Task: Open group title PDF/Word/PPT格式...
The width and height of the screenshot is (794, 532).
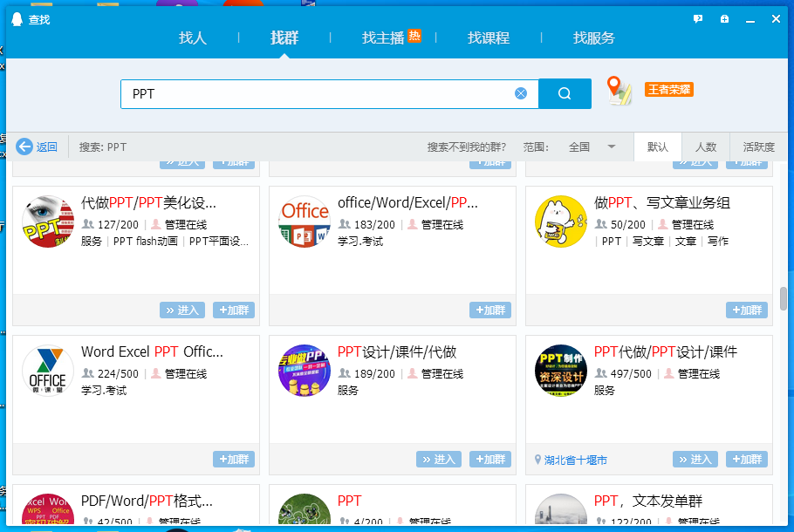Action: click(147, 501)
